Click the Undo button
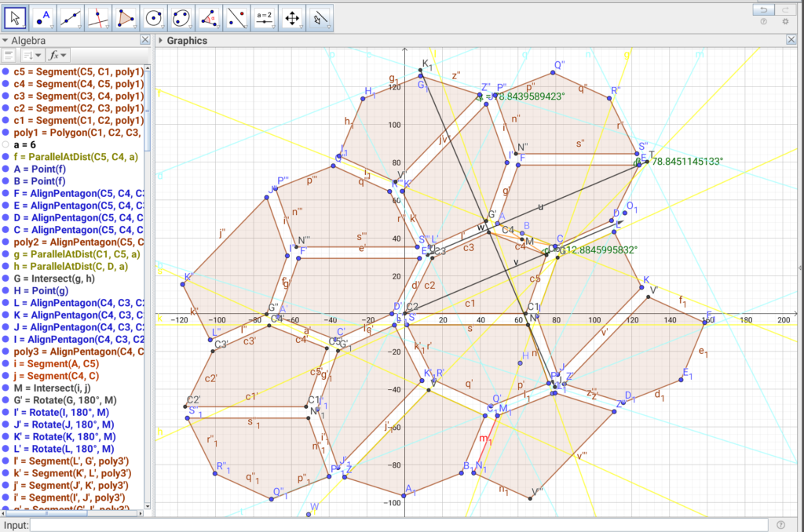Viewport: 804px width, 532px height. coord(762,9)
